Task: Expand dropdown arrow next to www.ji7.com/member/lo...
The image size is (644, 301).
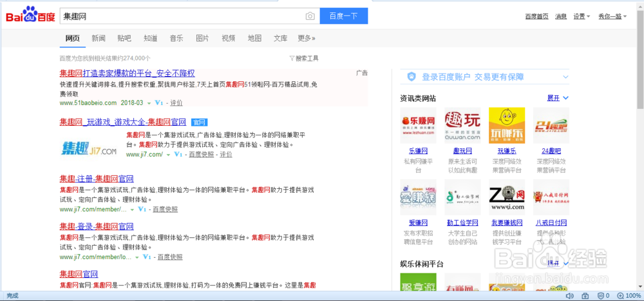Action: tap(137, 257)
